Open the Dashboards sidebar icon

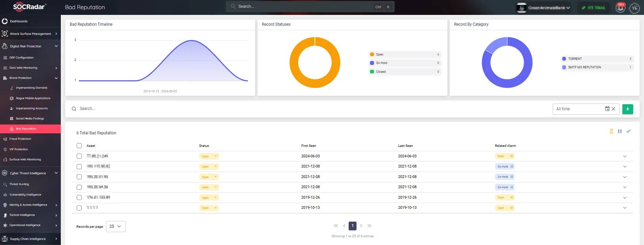point(5,21)
